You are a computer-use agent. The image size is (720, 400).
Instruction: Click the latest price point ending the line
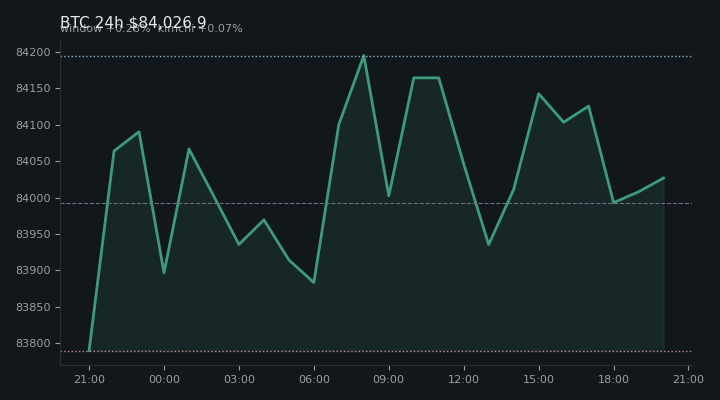pyautogui.click(x=664, y=178)
